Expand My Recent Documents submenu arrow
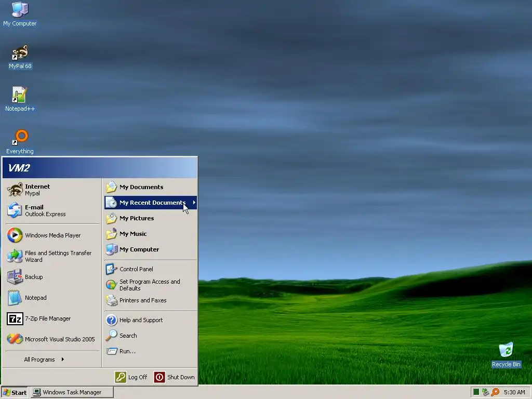 pyautogui.click(x=194, y=203)
